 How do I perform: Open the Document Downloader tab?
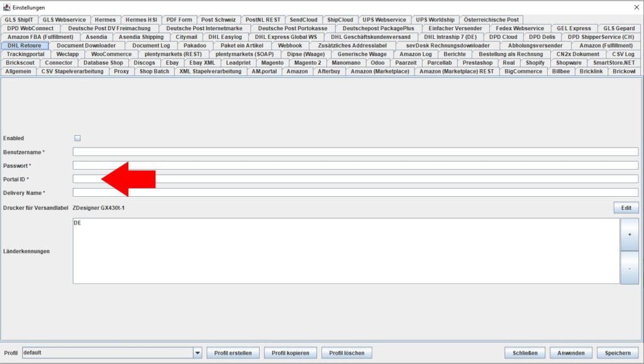coord(86,45)
